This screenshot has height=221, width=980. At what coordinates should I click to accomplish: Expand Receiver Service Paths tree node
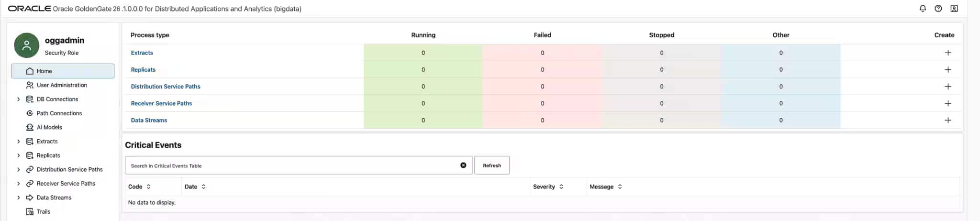(18, 184)
